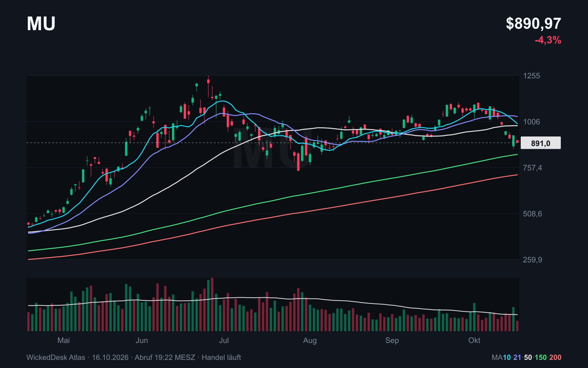The image size is (588, 368).
Task: Click the 10 moving average legend entry
Action: pos(507,357)
